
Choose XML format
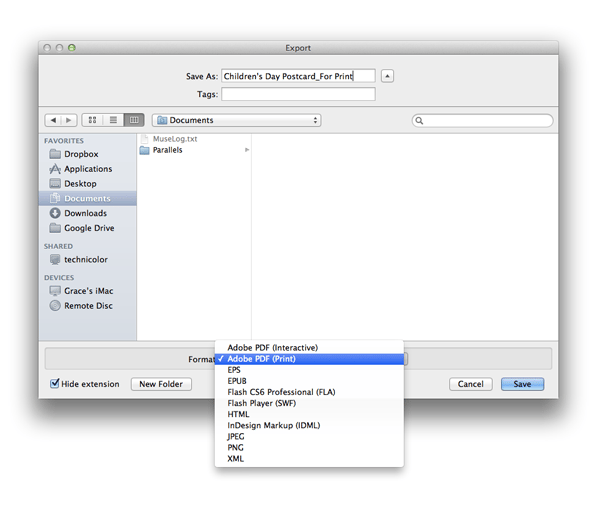309,459
